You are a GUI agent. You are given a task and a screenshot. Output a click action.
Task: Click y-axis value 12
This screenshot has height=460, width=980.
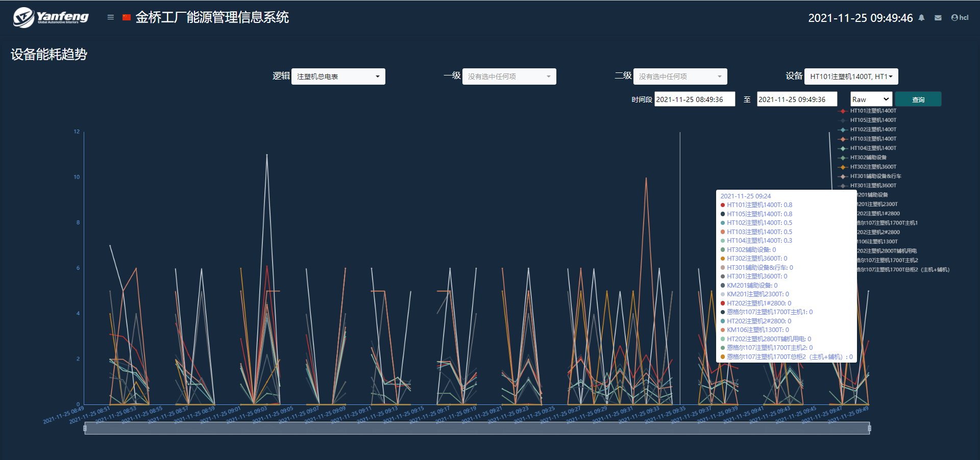click(77, 132)
